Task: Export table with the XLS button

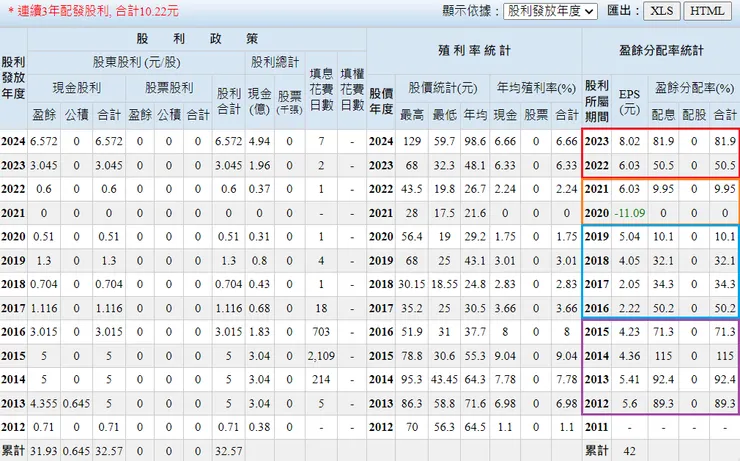Action: point(662,11)
